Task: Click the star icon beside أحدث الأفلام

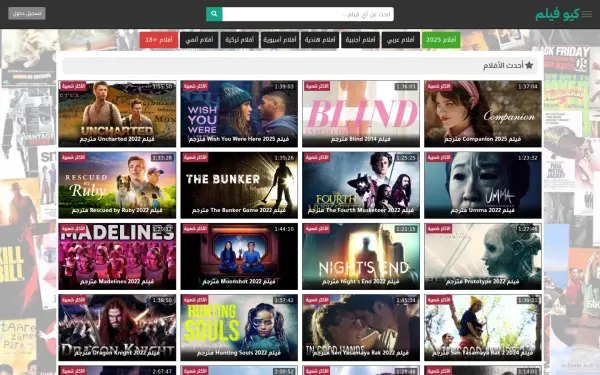Action: click(x=529, y=65)
